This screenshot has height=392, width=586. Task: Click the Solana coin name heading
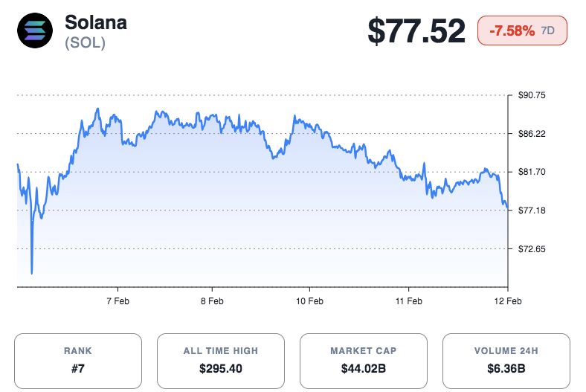click(x=96, y=22)
